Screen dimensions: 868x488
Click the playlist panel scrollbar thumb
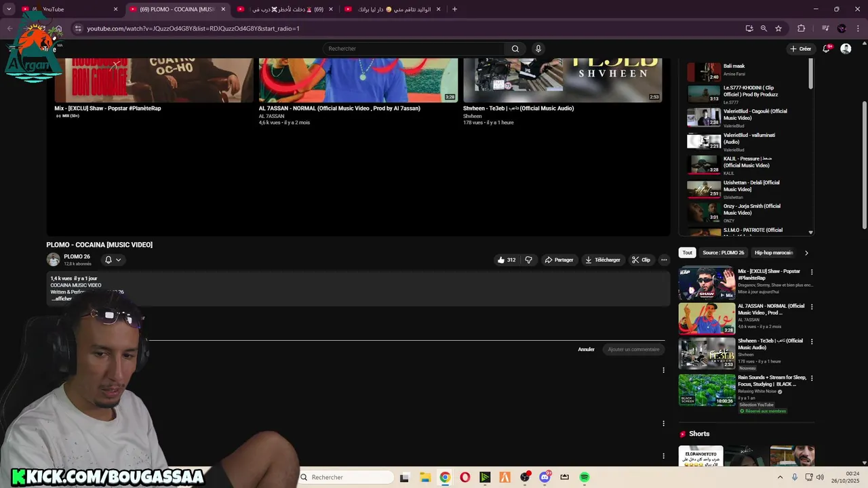tap(810, 73)
